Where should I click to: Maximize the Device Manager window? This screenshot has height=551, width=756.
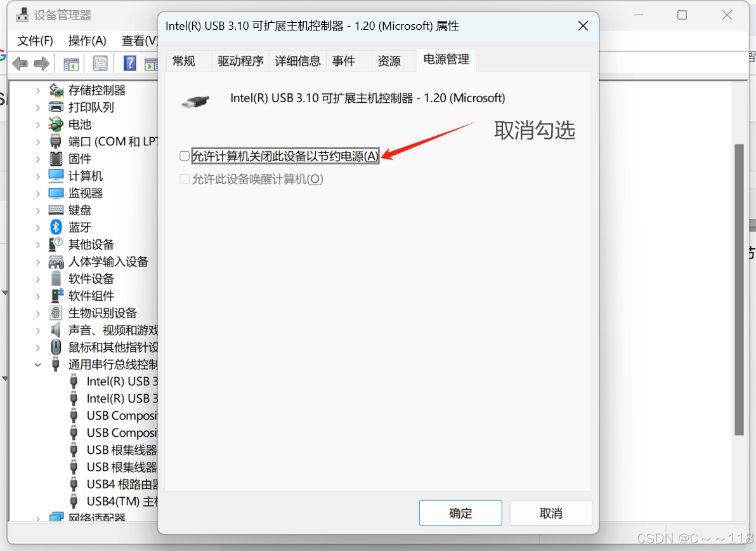tap(682, 15)
